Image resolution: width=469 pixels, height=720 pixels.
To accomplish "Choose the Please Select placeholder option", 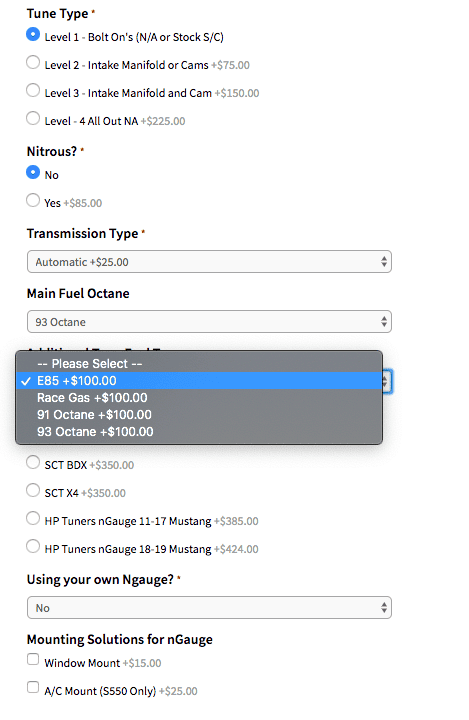I will point(199,364).
